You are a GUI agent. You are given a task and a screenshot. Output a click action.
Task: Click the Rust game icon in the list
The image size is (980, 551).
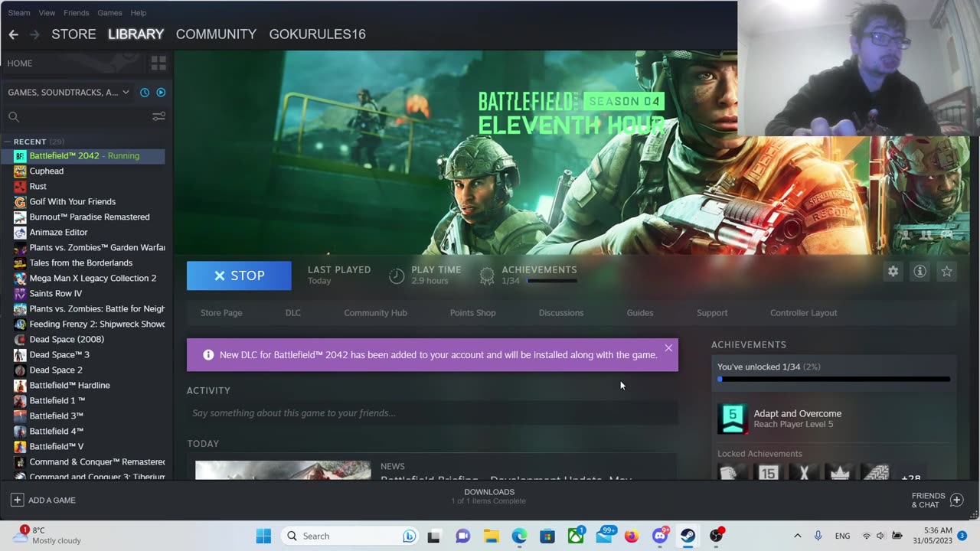pos(20,187)
